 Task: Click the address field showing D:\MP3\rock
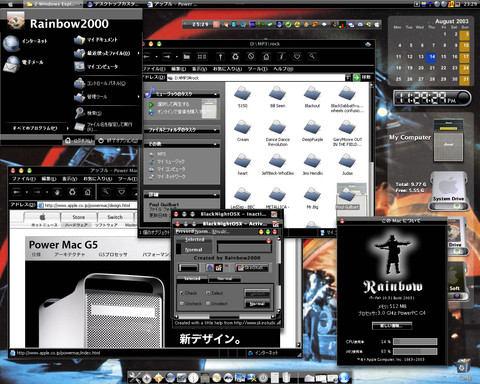(256, 78)
